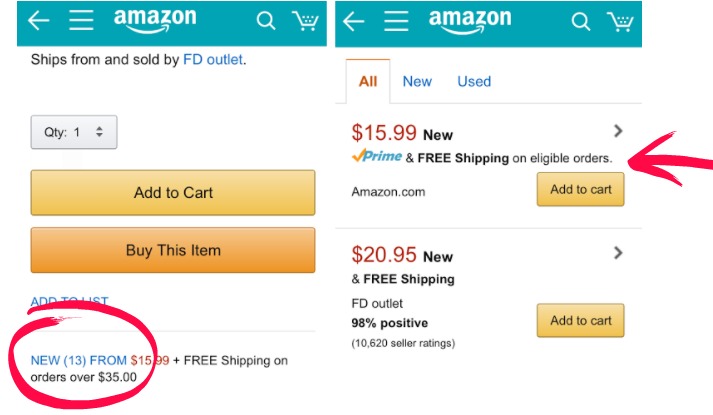This screenshot has height=415, width=713.
Task: Tap the search icon in left header
Action: point(265,21)
